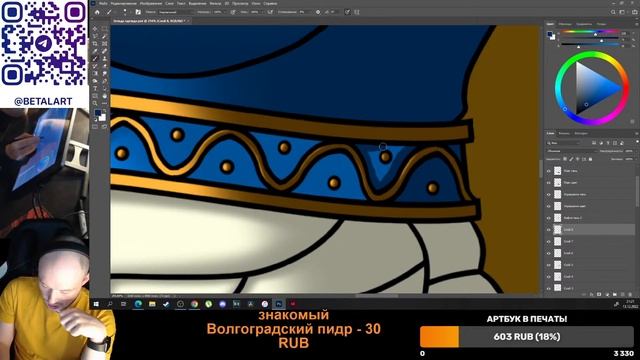This screenshot has height=360, width=640.
Task: Select the Pen tool
Action: (104, 80)
